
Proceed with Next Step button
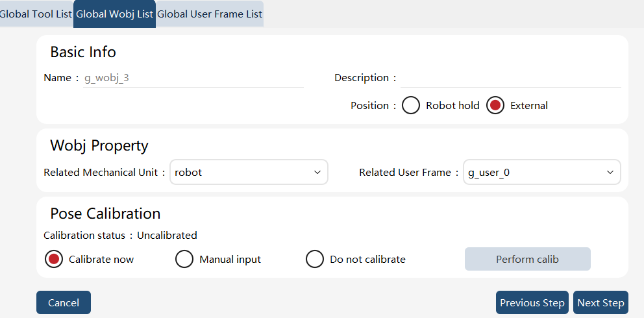601,303
